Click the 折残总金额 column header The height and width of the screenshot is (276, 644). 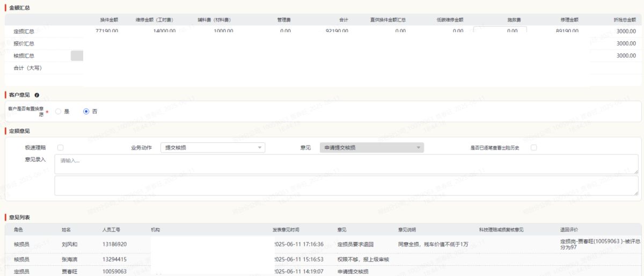click(x=625, y=20)
